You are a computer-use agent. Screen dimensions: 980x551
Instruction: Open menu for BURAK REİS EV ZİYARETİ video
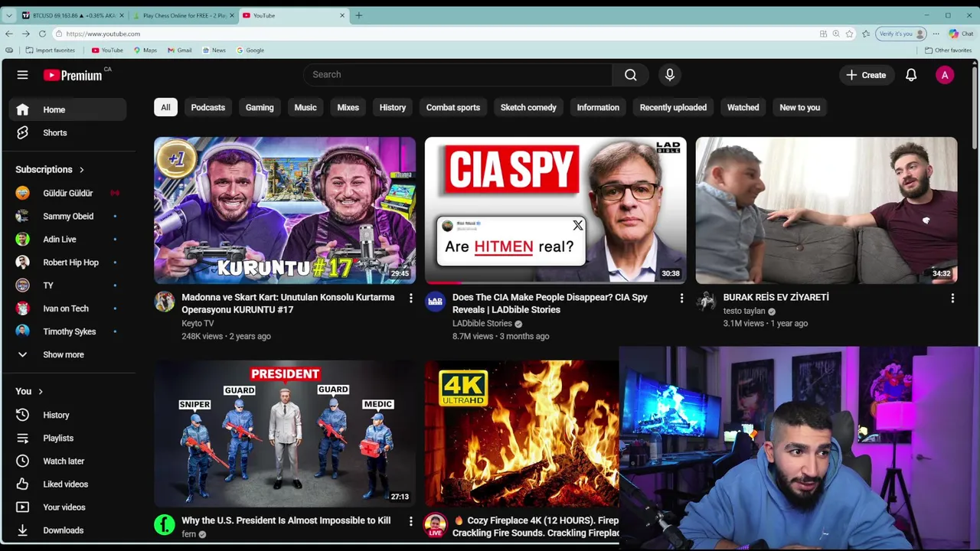(952, 298)
